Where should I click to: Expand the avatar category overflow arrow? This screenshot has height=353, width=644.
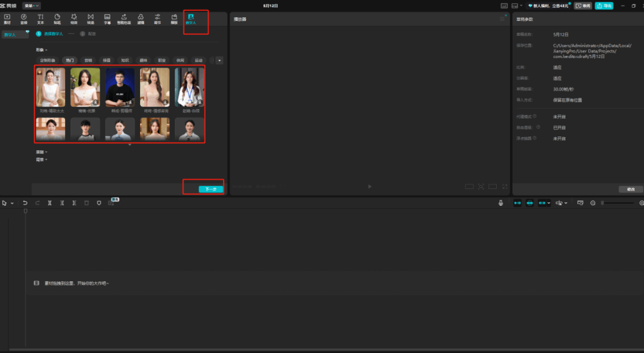(219, 60)
